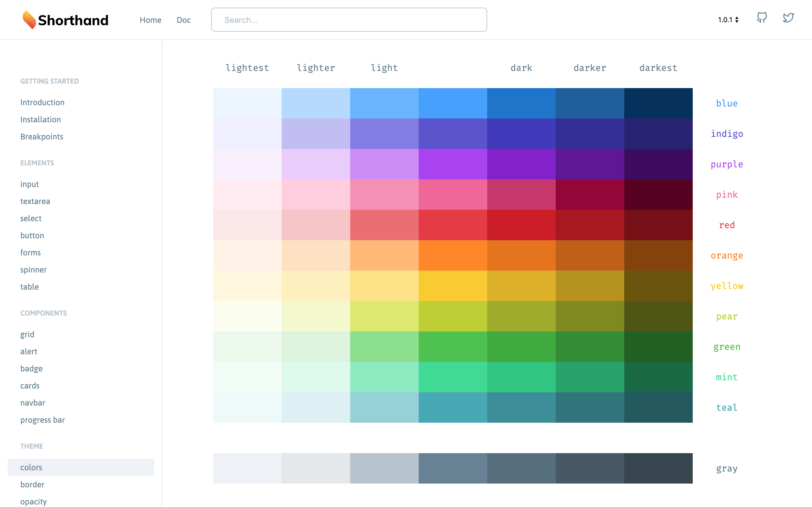
Task: Focus the Search input field
Action: 349,20
